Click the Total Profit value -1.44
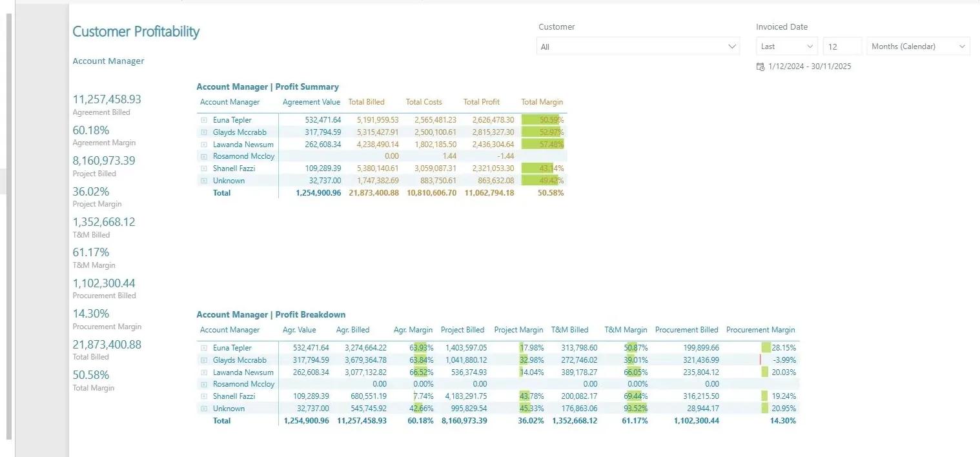Viewport: 980px width, 457px height. pos(505,156)
